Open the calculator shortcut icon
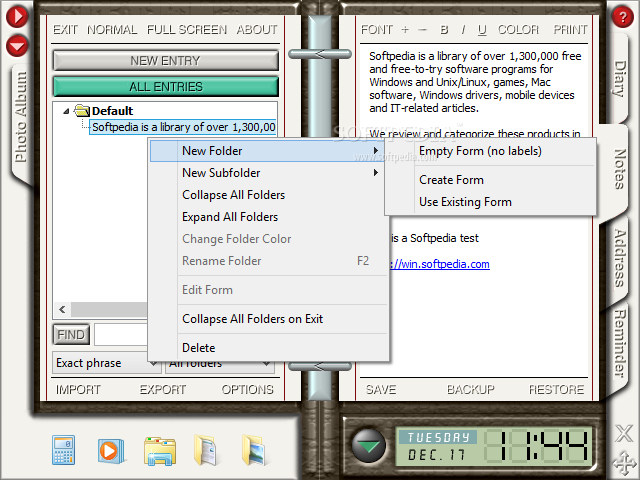Image resolution: width=640 pixels, height=480 pixels. pyautogui.click(x=63, y=450)
